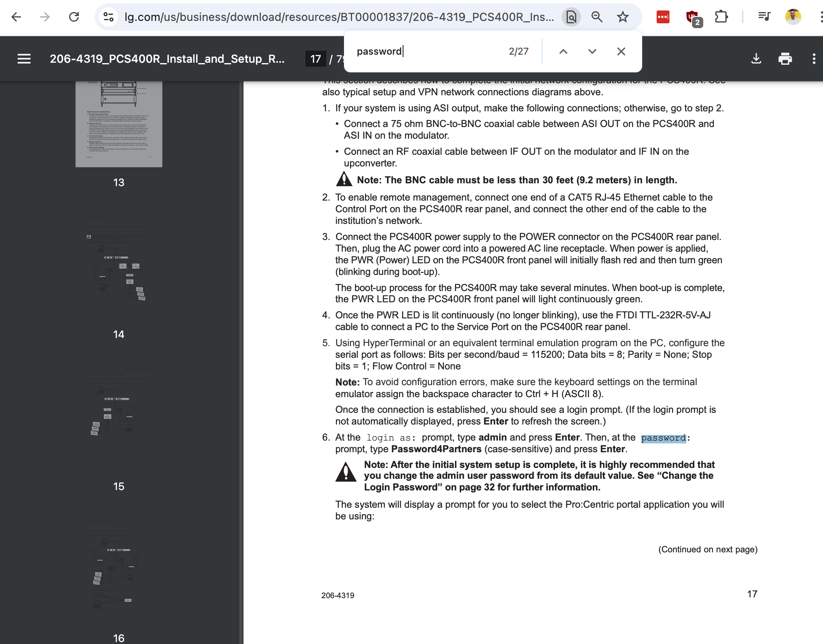Viewport: 823px width, 644px height.
Task: Select the page 14 thumbnail
Action: tap(119, 263)
